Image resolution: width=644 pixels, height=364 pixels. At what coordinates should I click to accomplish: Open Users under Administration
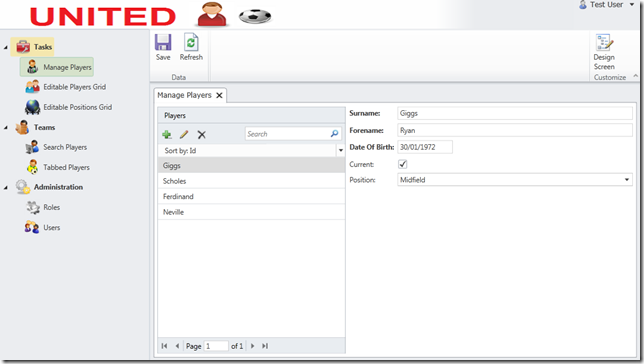tap(52, 227)
